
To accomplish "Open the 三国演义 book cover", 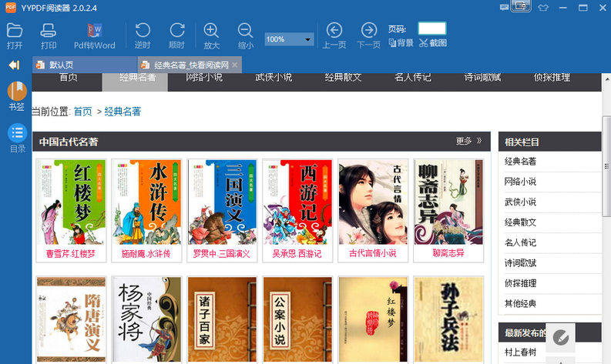I will click(222, 202).
